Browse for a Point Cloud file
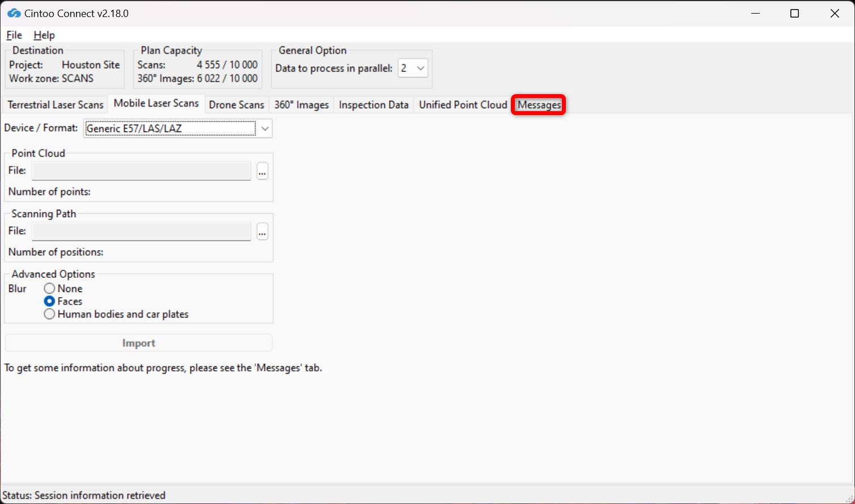 coord(262,171)
